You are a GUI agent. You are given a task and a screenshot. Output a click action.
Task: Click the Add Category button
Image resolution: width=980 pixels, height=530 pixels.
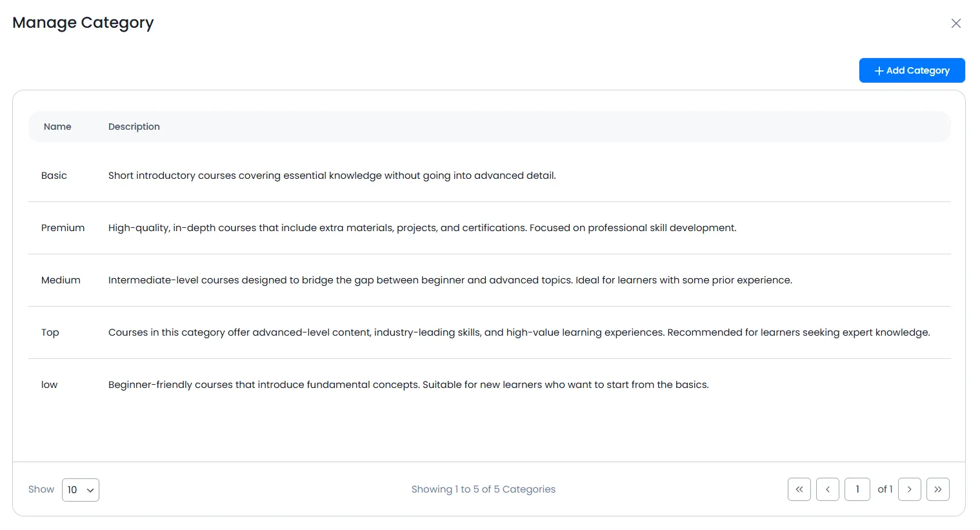911,70
